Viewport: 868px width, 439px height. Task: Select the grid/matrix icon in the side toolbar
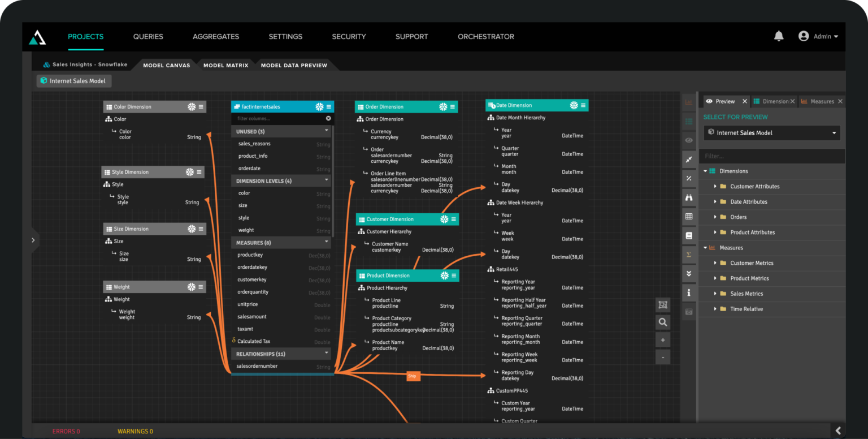(689, 216)
